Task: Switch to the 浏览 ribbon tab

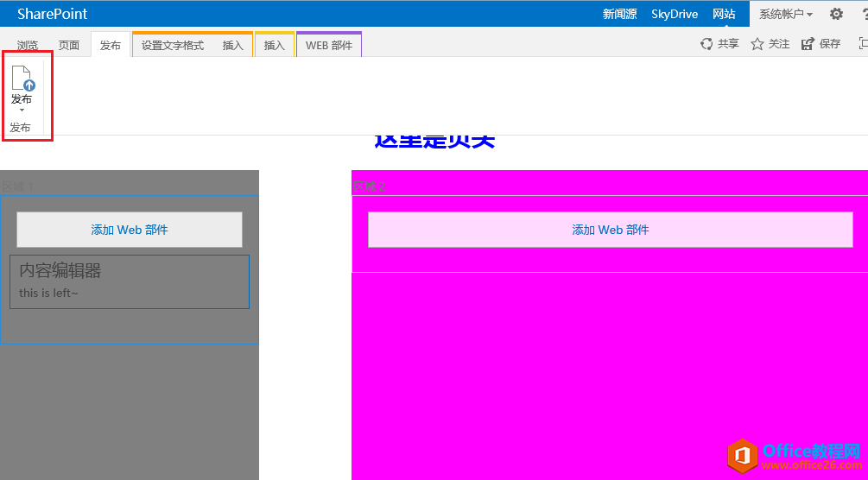Action: [x=28, y=46]
